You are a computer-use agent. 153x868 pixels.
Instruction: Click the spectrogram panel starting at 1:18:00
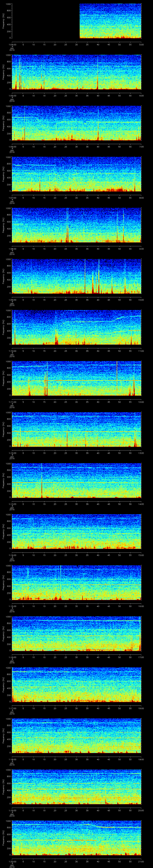77,736
